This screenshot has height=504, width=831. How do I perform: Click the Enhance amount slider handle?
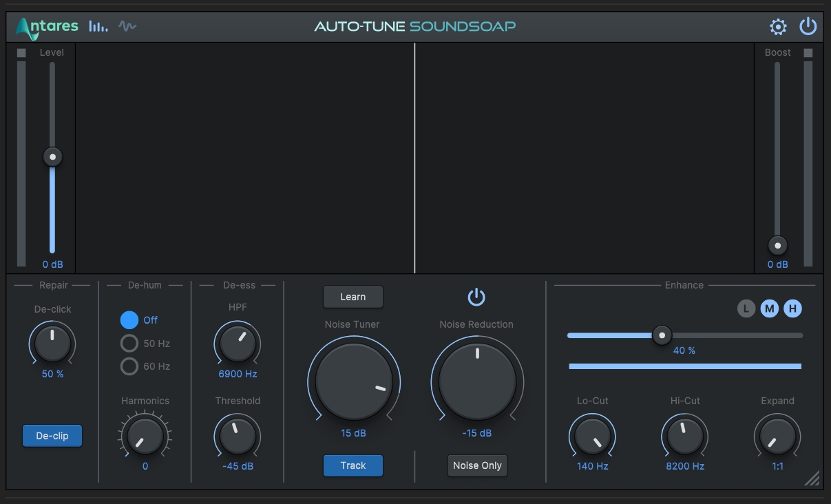coord(662,335)
